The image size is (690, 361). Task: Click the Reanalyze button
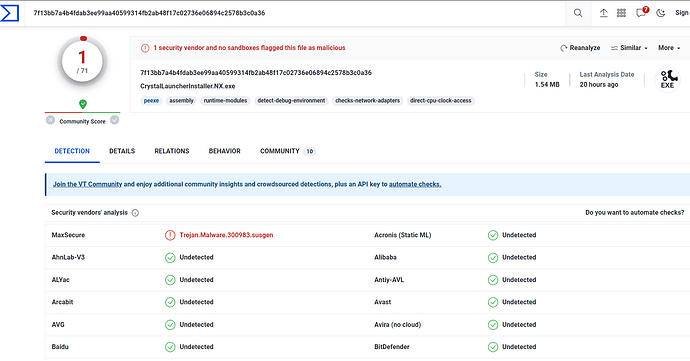coord(580,48)
